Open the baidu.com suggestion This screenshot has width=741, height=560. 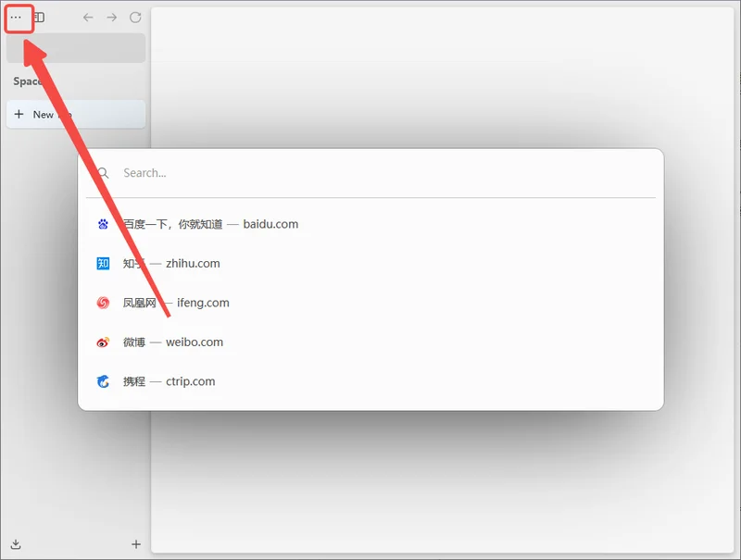click(371, 224)
